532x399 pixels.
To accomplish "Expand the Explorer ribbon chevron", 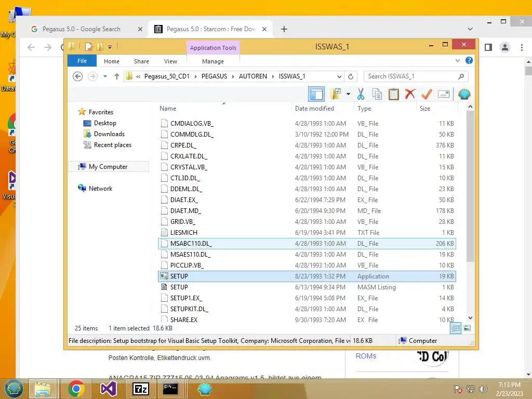I will click(457, 61).
